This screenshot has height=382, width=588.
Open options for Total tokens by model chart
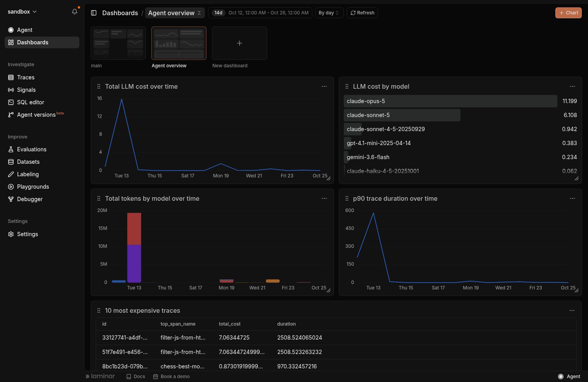pos(324,198)
